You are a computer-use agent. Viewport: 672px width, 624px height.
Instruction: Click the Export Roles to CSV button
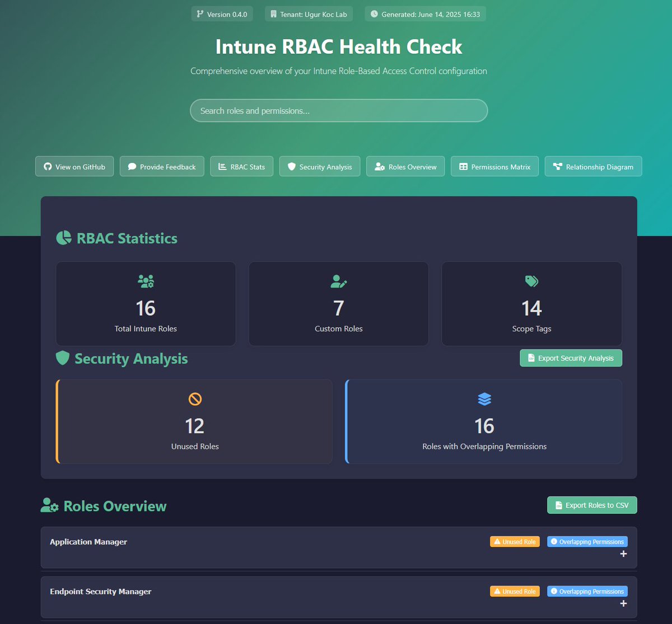pos(592,505)
